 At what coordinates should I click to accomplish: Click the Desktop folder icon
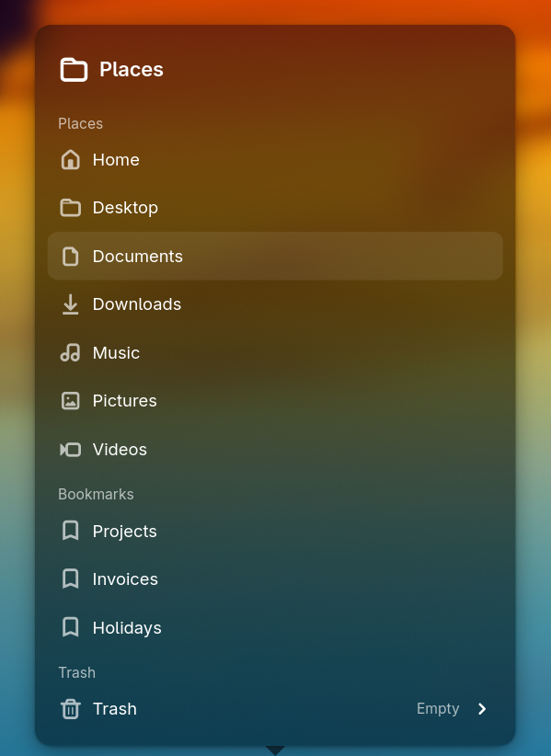[x=71, y=208]
